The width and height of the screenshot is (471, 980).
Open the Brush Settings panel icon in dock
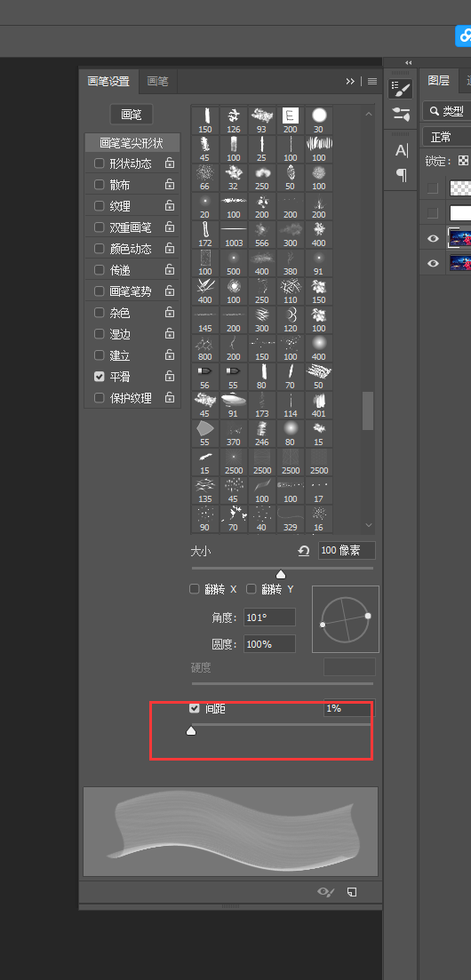pos(401,90)
